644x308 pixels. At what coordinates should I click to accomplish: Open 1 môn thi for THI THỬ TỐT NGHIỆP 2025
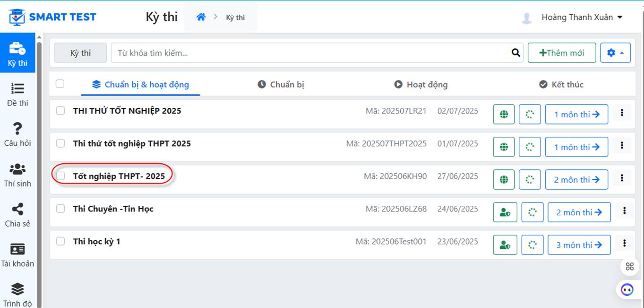point(576,114)
